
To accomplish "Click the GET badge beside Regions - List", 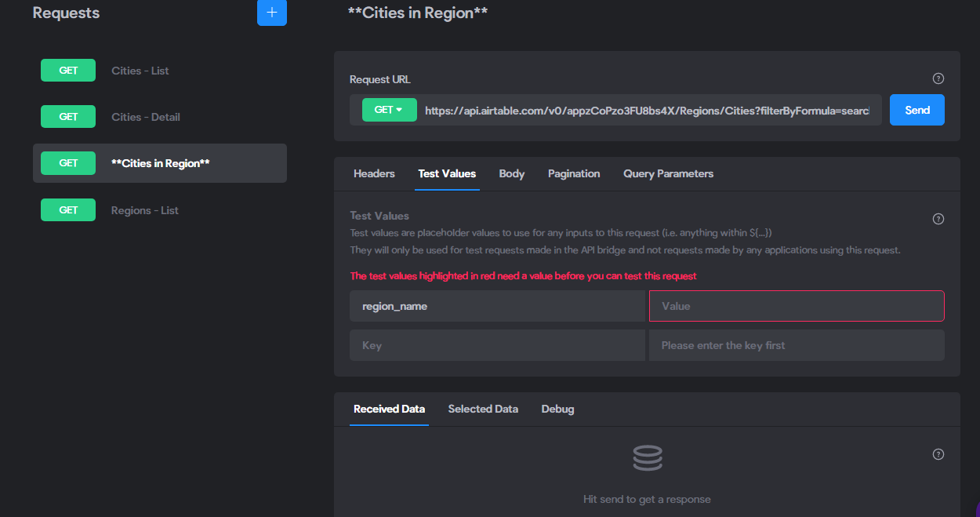I will point(68,210).
